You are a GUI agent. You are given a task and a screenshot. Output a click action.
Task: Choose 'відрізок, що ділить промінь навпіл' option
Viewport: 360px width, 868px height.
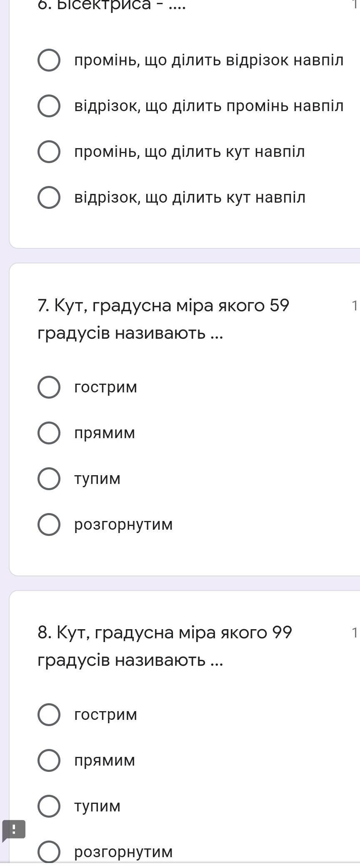pos(49,106)
